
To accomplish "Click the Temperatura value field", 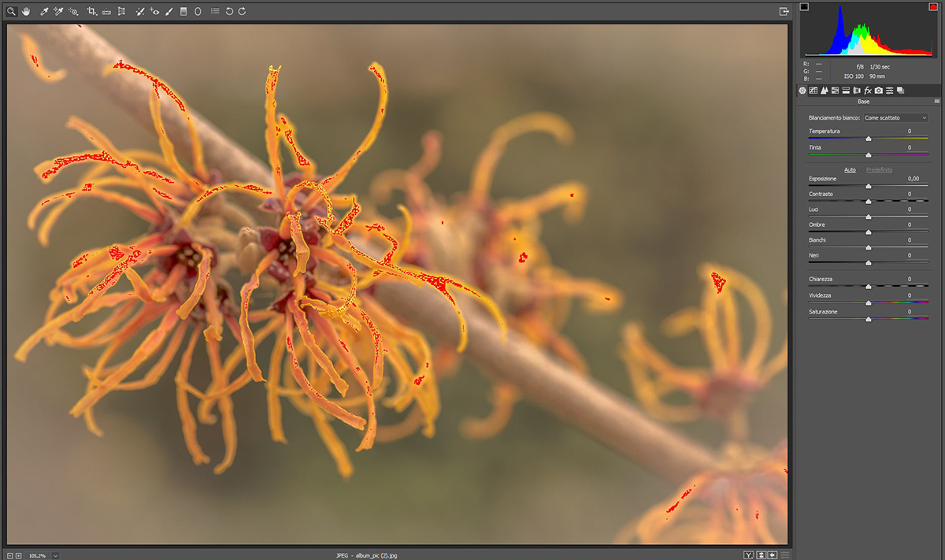I will tap(908, 132).
